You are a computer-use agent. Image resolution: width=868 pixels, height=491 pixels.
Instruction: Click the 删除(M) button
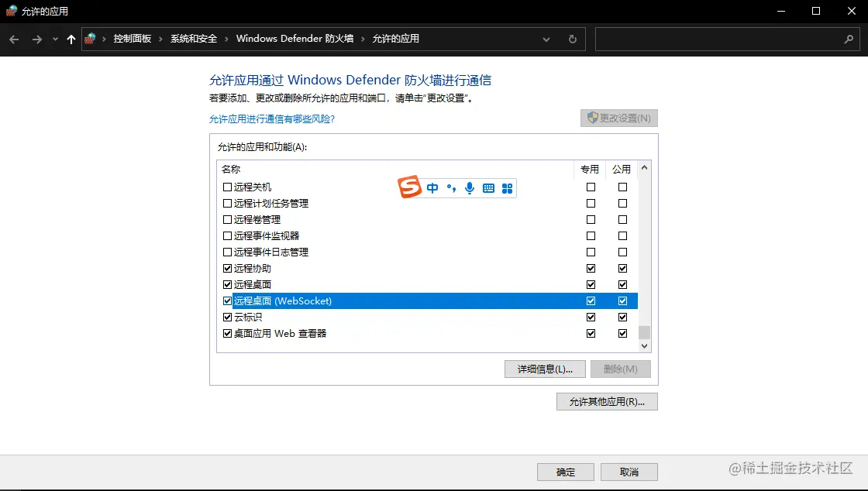click(621, 369)
